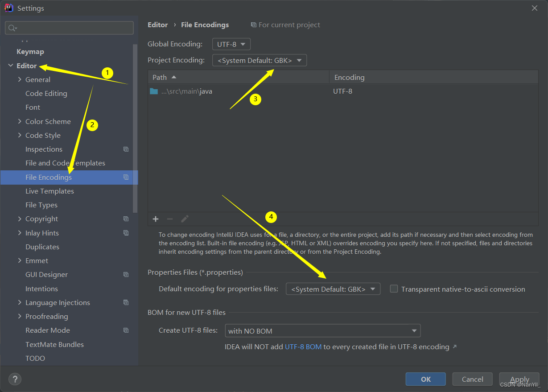The image size is (548, 392).
Task: Click the Path column sort arrow
Action: [x=174, y=77]
